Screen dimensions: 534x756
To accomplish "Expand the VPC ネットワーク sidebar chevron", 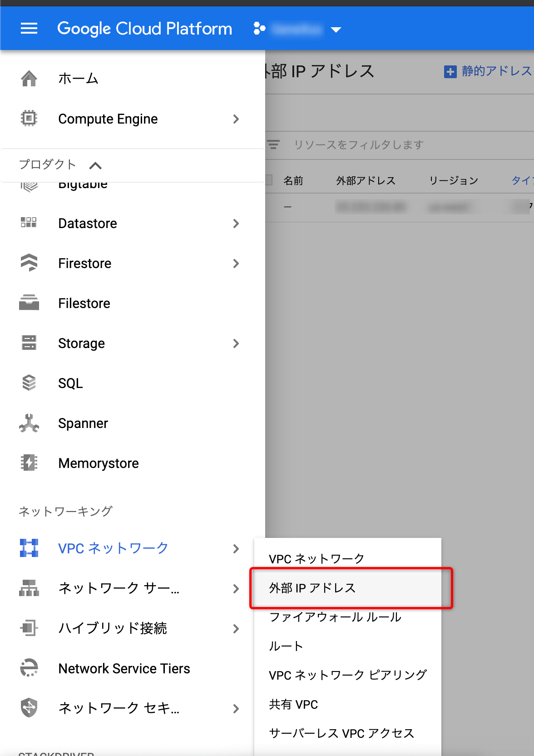I will 236,549.
